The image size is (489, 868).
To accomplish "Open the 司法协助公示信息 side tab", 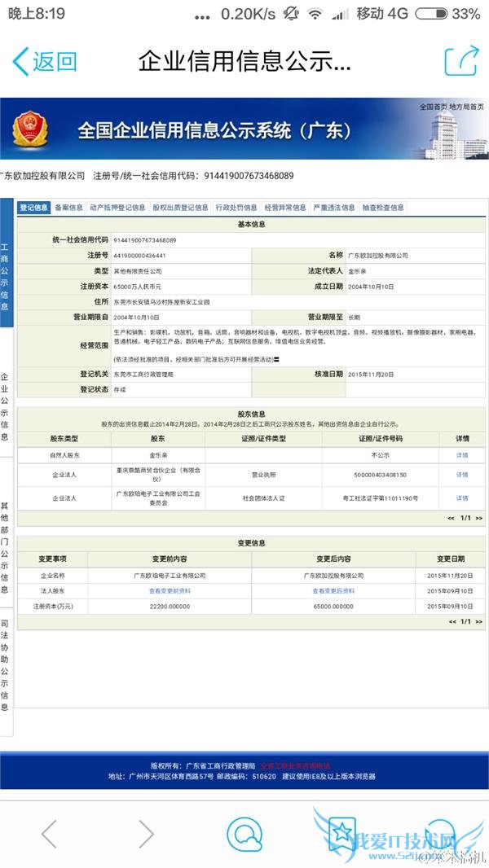I will pos(6,661).
